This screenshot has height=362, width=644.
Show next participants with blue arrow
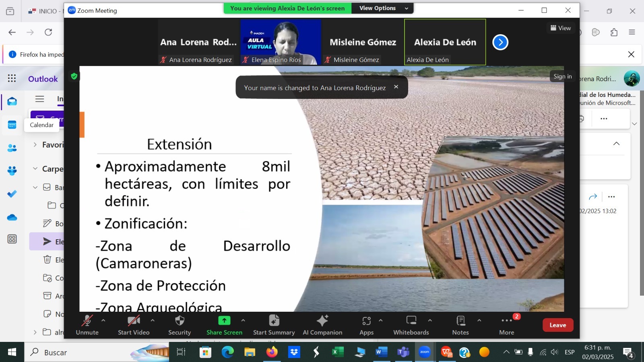pyautogui.click(x=500, y=42)
